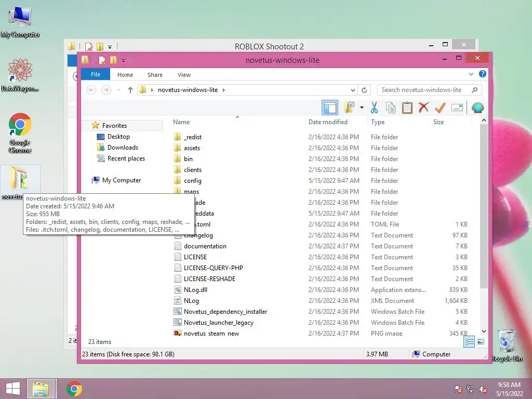Select the NLog XML document

point(191,301)
